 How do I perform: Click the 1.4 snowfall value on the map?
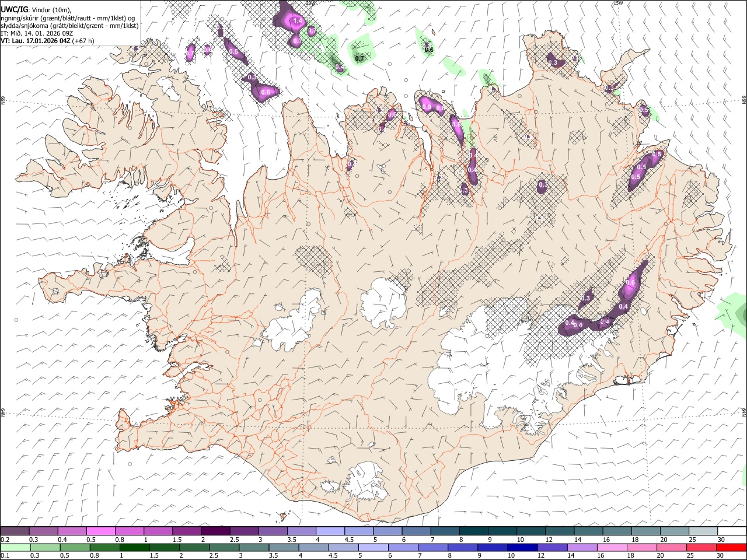click(298, 21)
